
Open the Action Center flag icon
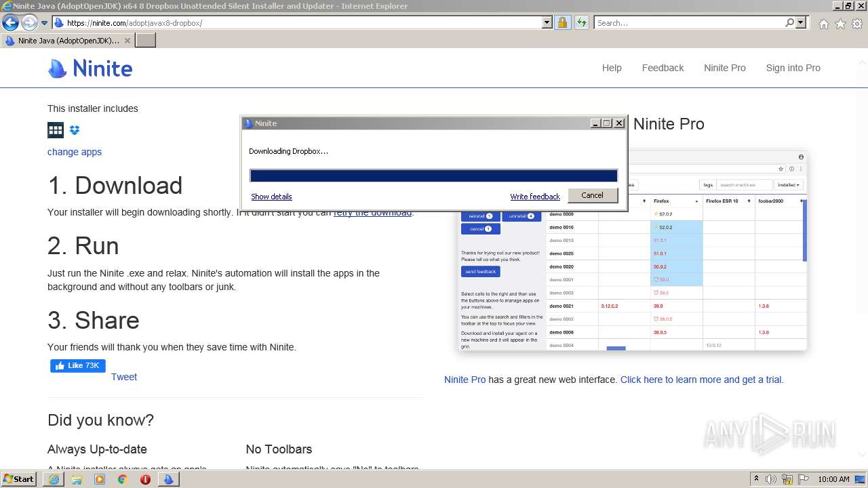click(804, 479)
